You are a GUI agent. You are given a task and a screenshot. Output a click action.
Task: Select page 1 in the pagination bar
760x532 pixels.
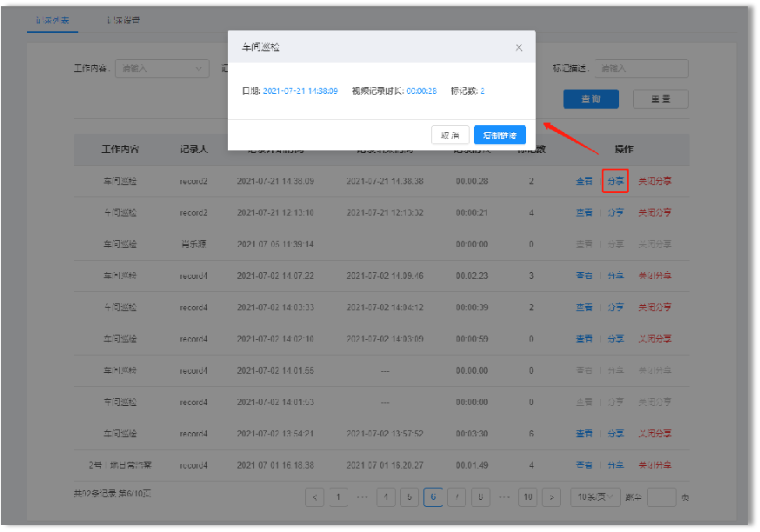tap(338, 496)
